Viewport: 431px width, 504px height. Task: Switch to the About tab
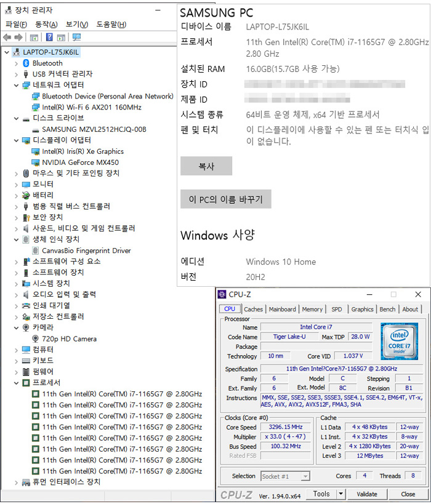coord(410,309)
